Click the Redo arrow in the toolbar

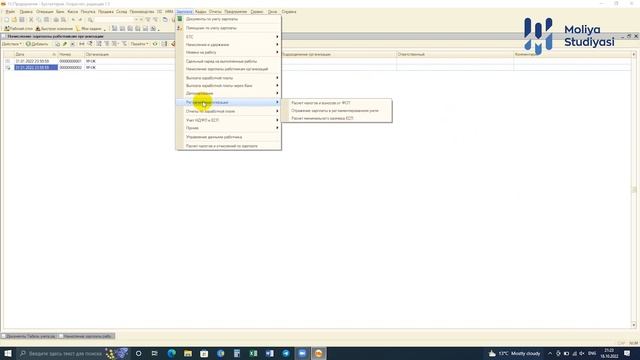[x=80, y=20]
